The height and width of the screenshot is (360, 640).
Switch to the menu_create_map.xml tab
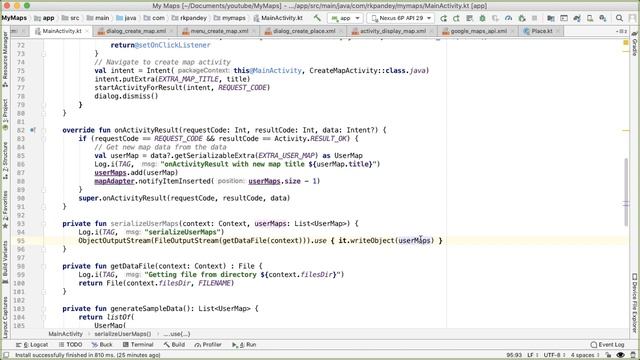pyautogui.click(x=219, y=31)
